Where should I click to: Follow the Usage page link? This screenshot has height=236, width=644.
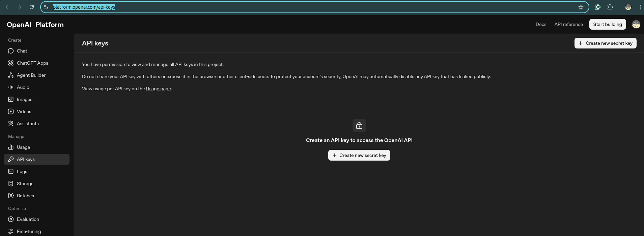(x=158, y=89)
